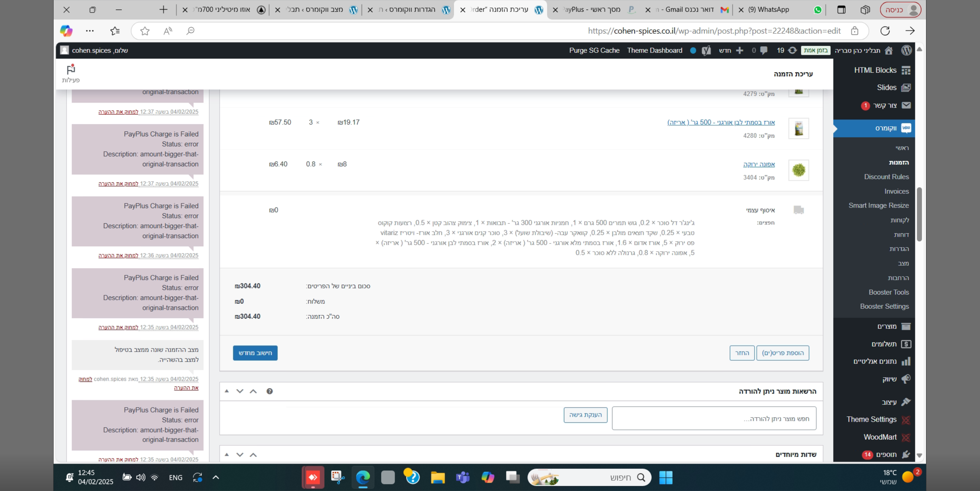Click the help question mark icon
This screenshot has width=980, height=491.
[269, 391]
